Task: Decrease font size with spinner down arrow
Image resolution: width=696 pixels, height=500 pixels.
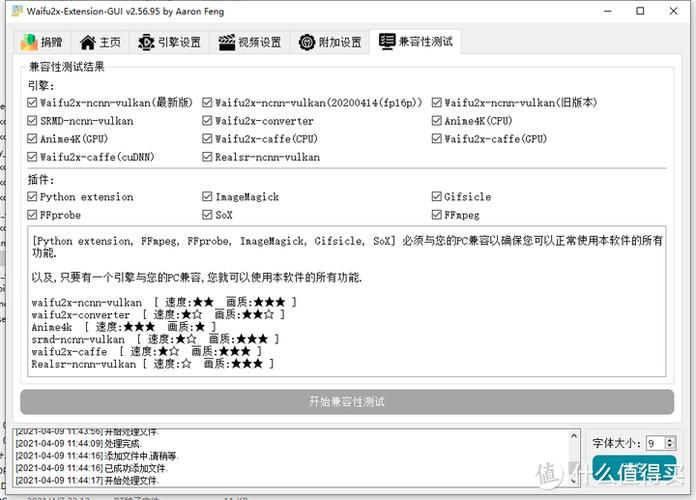Action: tap(670, 447)
